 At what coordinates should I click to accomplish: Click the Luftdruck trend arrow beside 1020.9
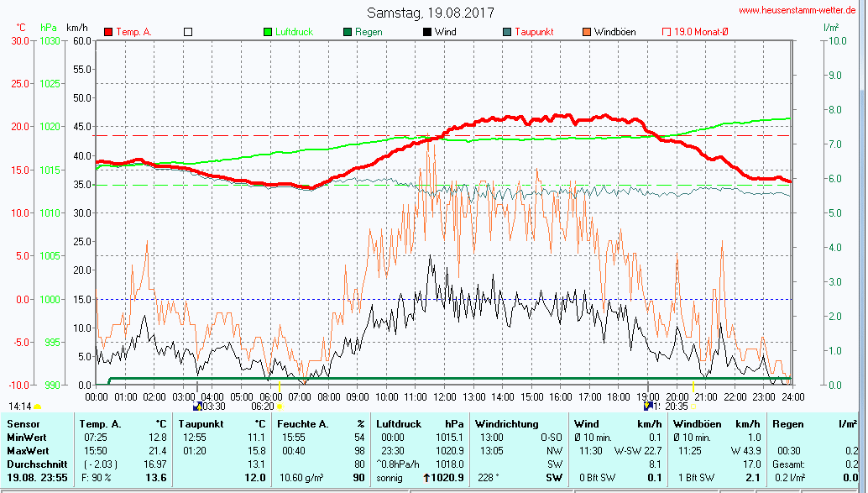coord(426,478)
